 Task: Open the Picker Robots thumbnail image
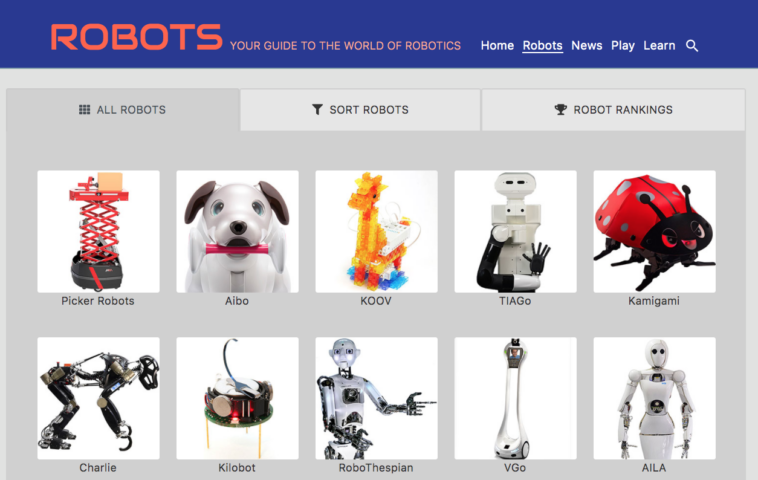99,231
